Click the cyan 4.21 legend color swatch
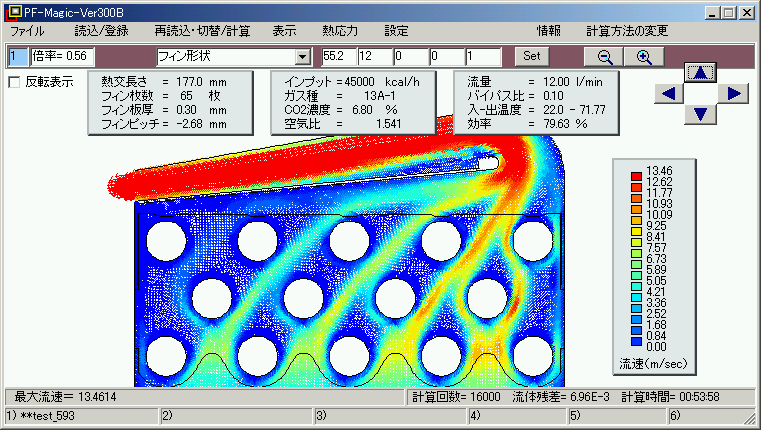Viewport: 761px width, 430px height. click(636, 297)
